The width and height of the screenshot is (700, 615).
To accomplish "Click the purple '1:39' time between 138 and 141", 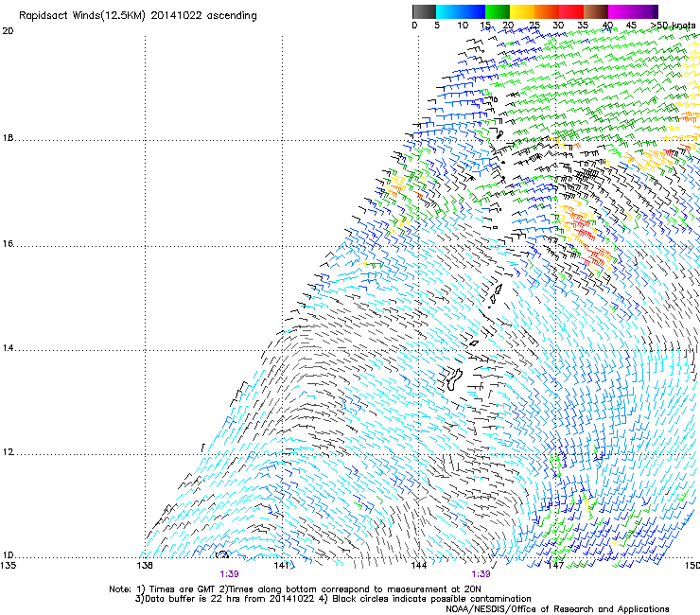I will 229,574.
